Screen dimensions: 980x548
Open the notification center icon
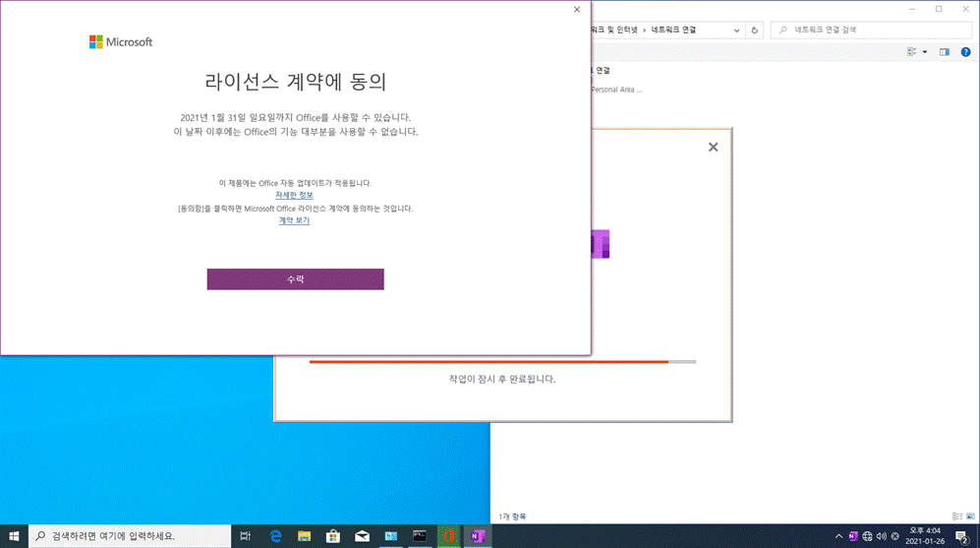(x=962, y=536)
